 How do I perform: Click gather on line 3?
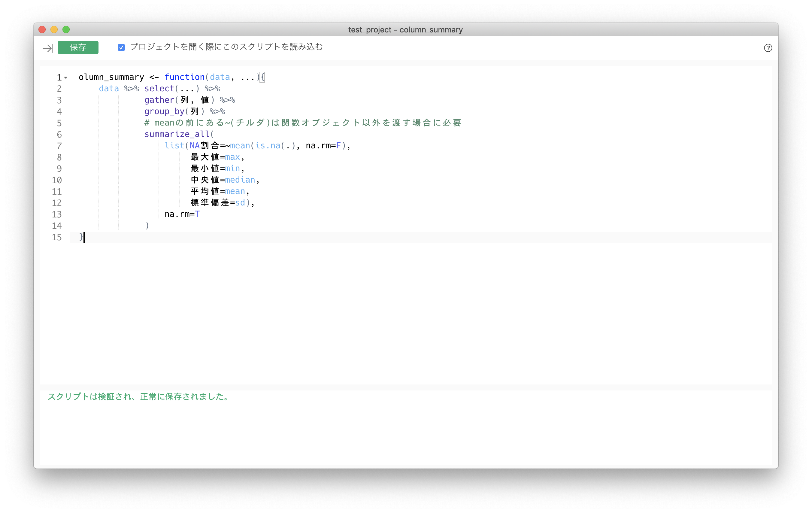pyautogui.click(x=159, y=100)
